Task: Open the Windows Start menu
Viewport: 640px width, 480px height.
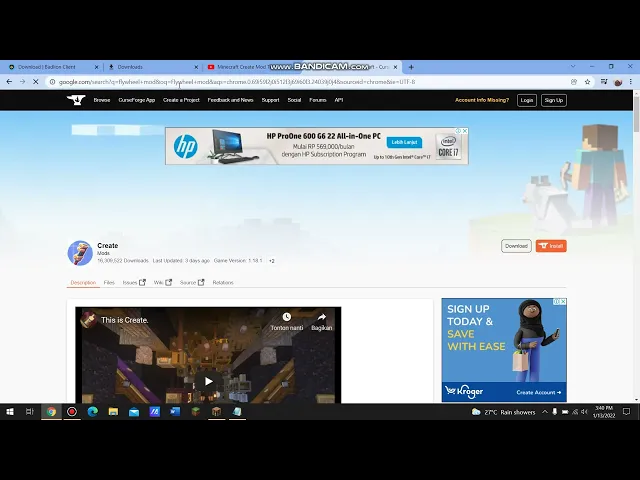Action: 10,412
